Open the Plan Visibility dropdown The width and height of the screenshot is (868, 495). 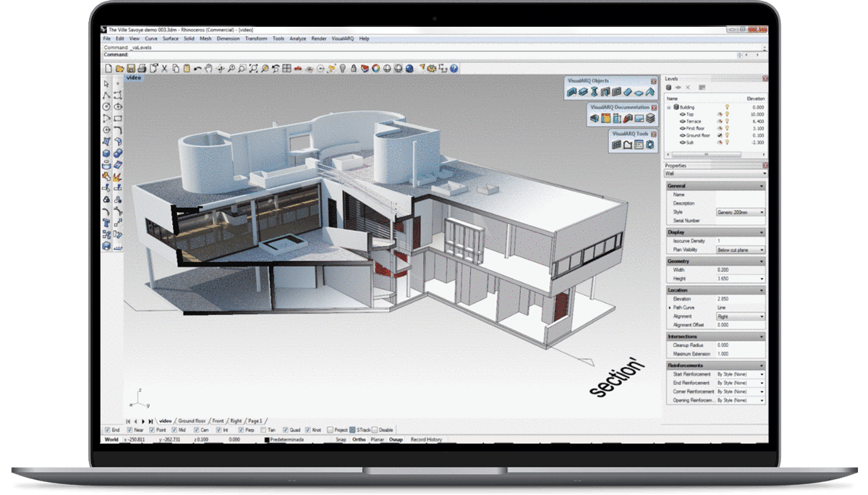pos(741,250)
